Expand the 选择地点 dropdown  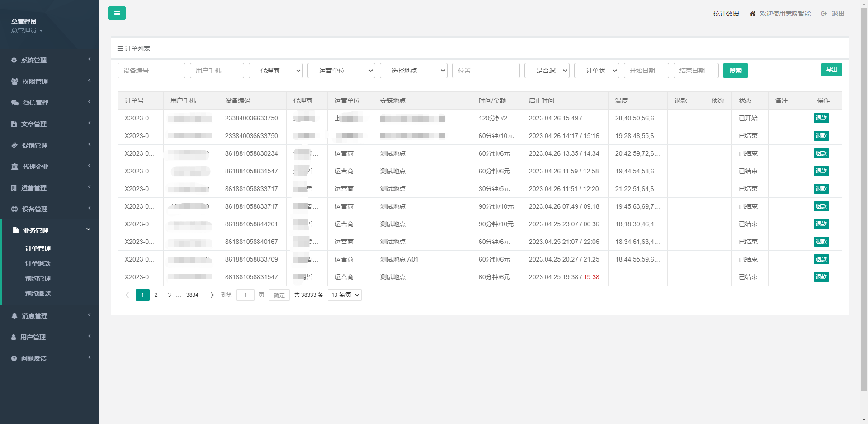[x=413, y=71]
